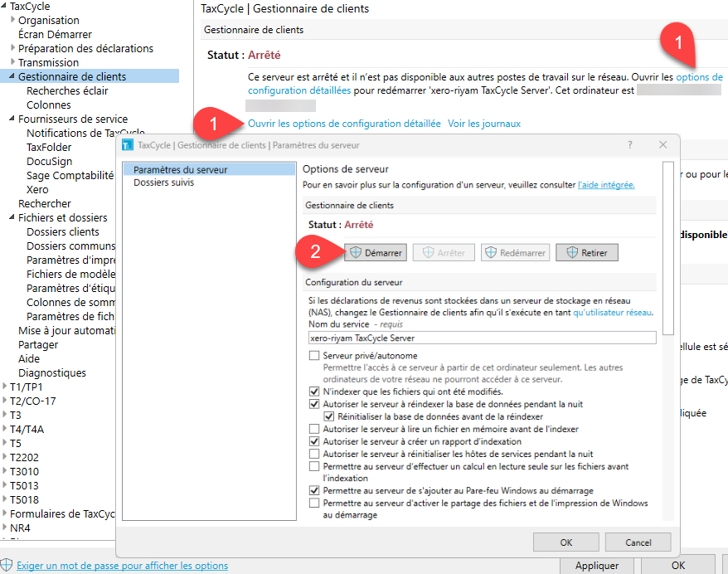Uncheck Réinitialiser la base de données avant réindexer
This screenshot has width=728, height=574.
[x=329, y=416]
